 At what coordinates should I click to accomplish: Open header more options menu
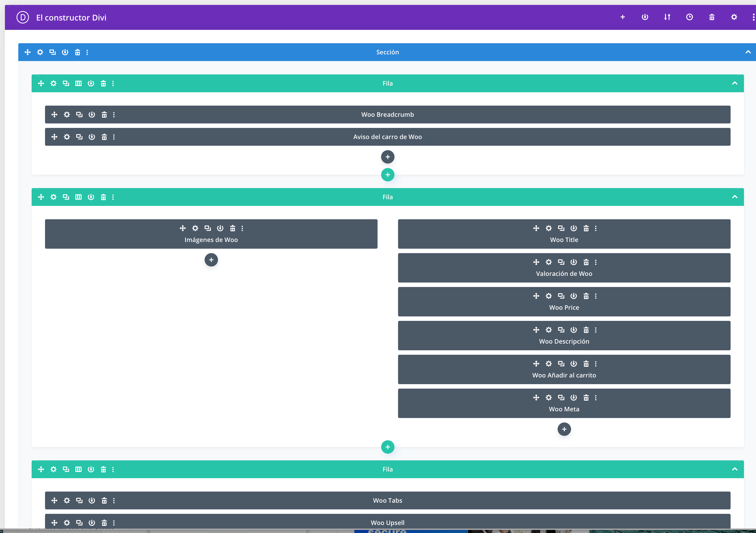pos(753,17)
